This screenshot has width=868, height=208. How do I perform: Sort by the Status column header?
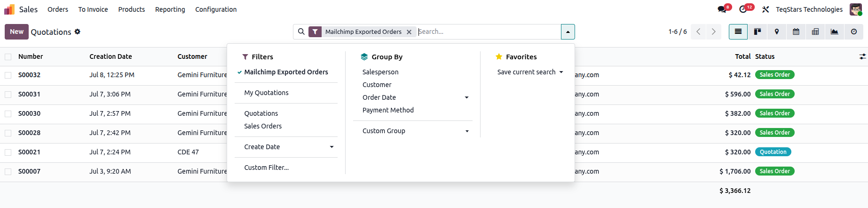click(x=765, y=56)
